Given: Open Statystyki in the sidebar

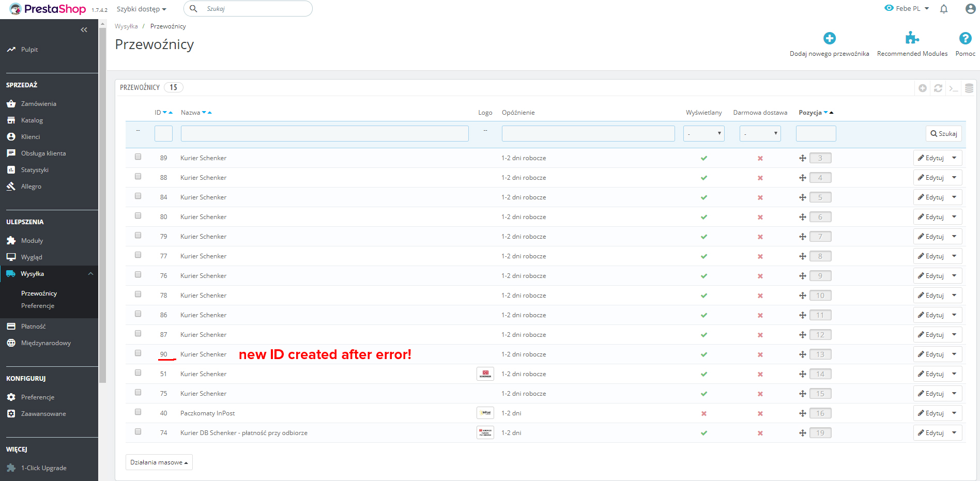Looking at the screenshot, I should point(35,170).
